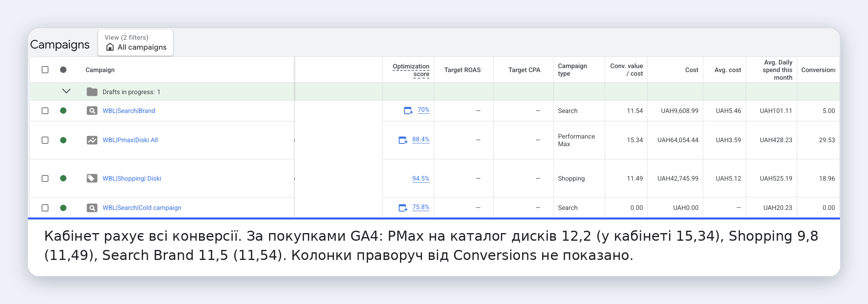Click the 94.5% optimization score link
The image size is (868, 304).
point(421,179)
